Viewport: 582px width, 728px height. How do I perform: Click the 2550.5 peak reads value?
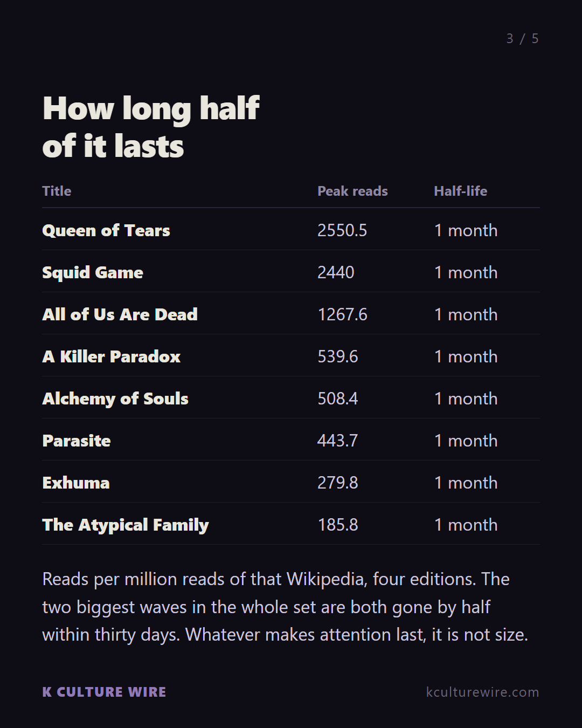click(x=342, y=230)
